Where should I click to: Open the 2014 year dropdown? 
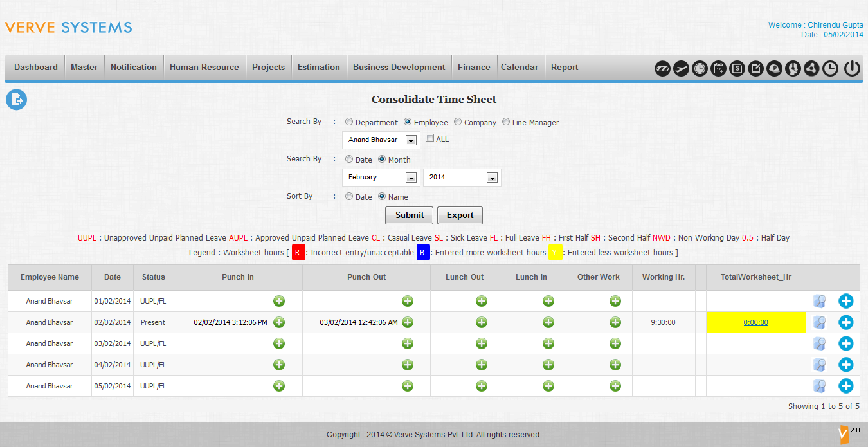[462, 178]
